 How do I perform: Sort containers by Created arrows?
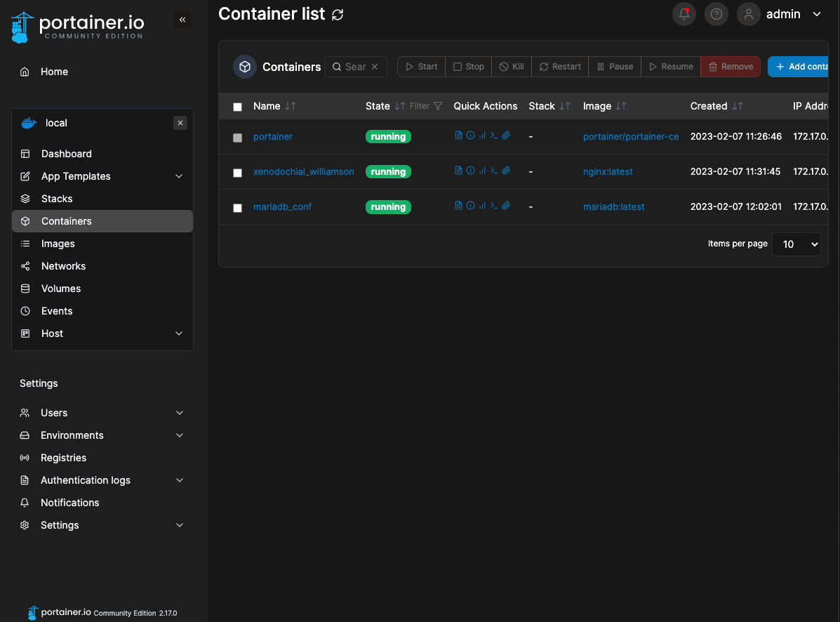pos(738,106)
